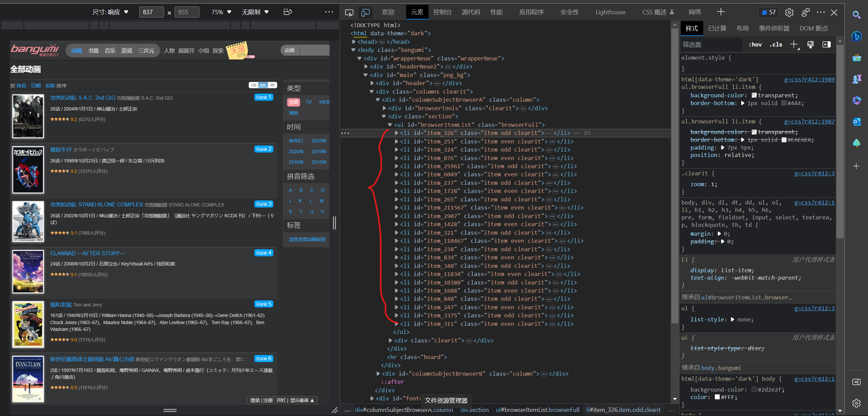This screenshot has height=416, width=868.
Task: Click the #444 border color swatch
Action: (x=784, y=103)
